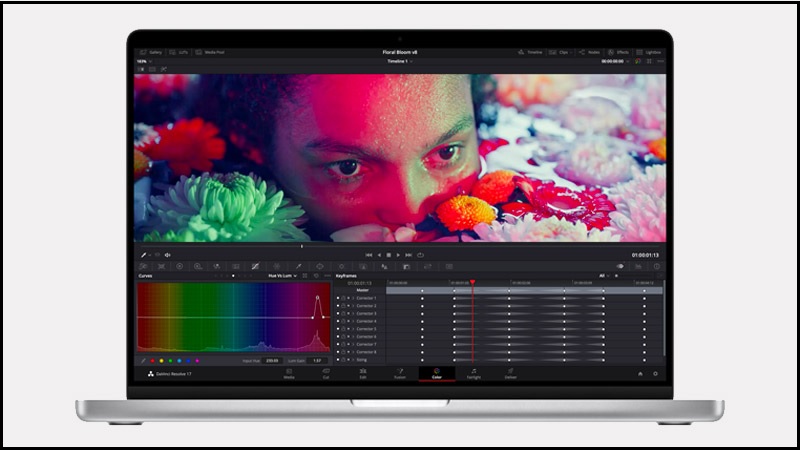The height and width of the screenshot is (450, 800).
Task: Open the Nodes panel
Action: pos(589,53)
